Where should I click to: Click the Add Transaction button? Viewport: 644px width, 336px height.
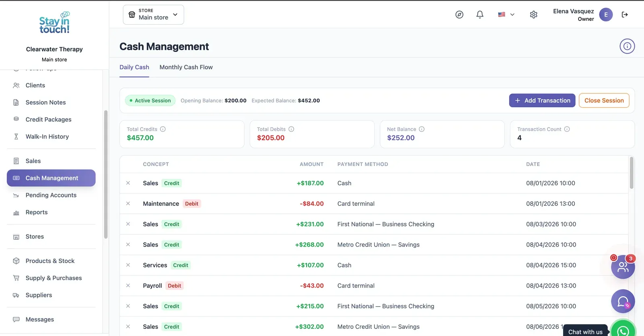click(x=542, y=101)
